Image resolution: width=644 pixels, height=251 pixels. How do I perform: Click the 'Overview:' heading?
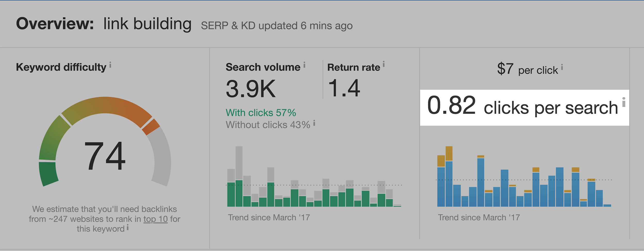[x=55, y=24]
